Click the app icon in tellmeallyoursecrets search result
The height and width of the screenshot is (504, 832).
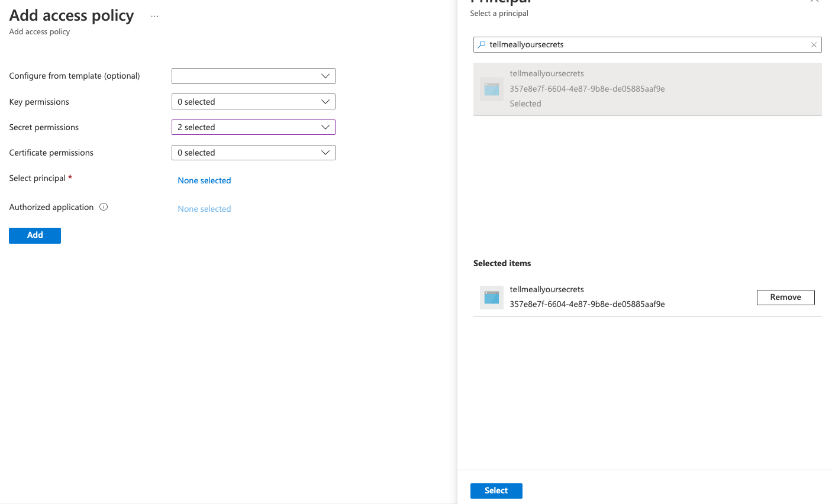[492, 89]
